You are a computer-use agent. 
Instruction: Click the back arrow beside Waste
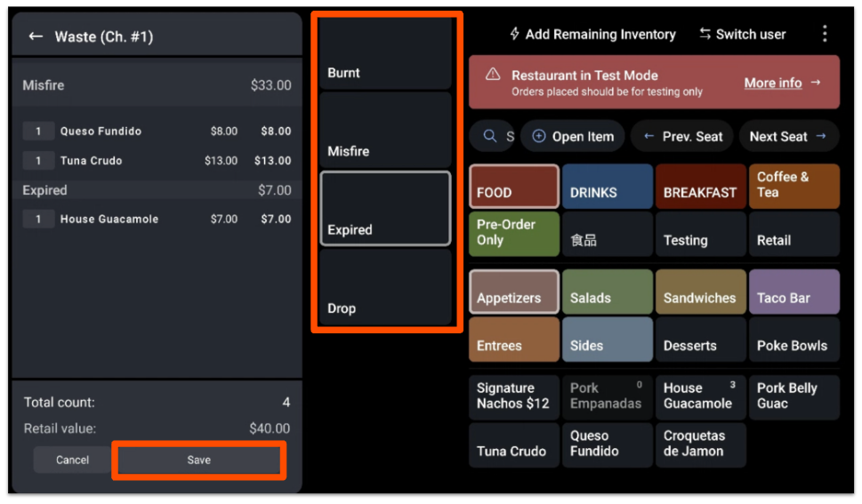coord(36,36)
